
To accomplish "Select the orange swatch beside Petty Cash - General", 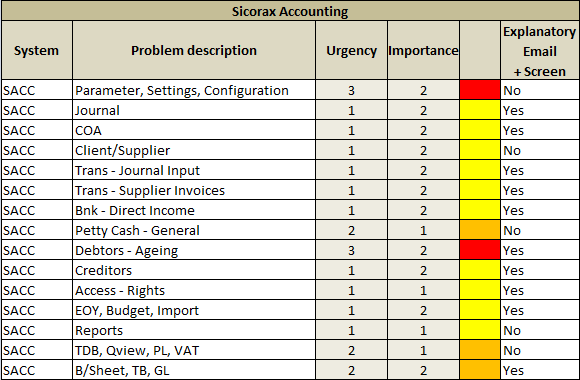I will point(480,230).
